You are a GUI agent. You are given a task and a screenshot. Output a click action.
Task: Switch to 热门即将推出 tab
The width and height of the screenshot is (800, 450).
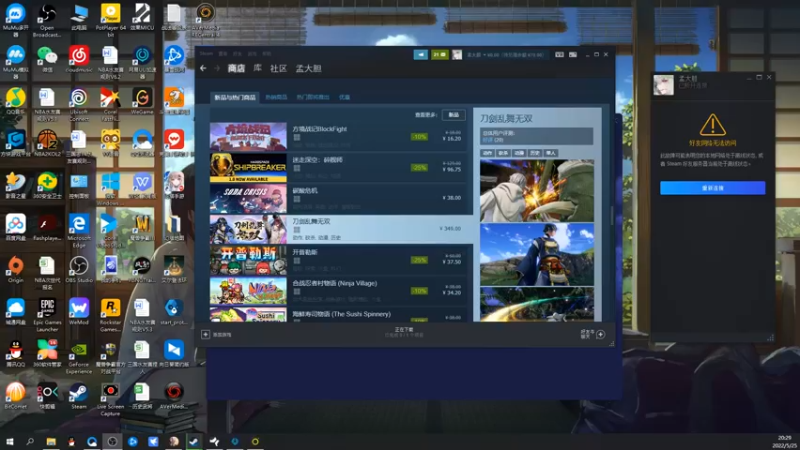point(313,97)
